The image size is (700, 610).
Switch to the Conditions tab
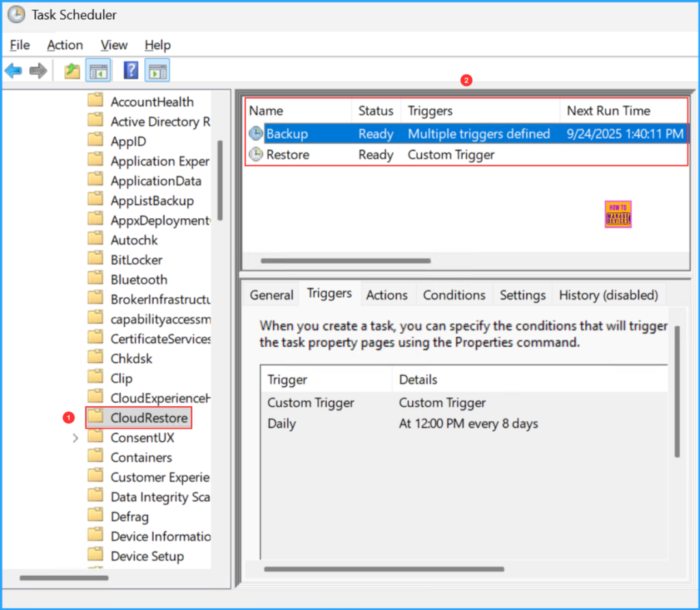pyautogui.click(x=454, y=295)
